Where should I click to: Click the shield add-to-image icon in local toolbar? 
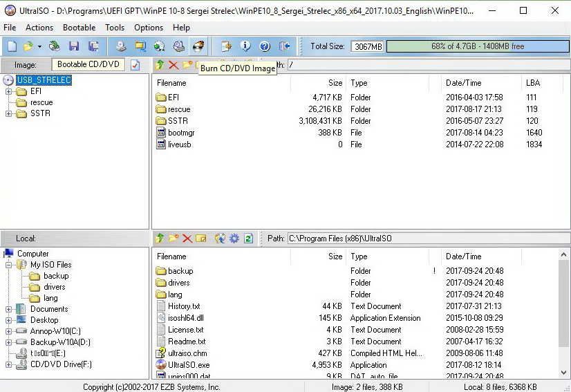[220, 239]
